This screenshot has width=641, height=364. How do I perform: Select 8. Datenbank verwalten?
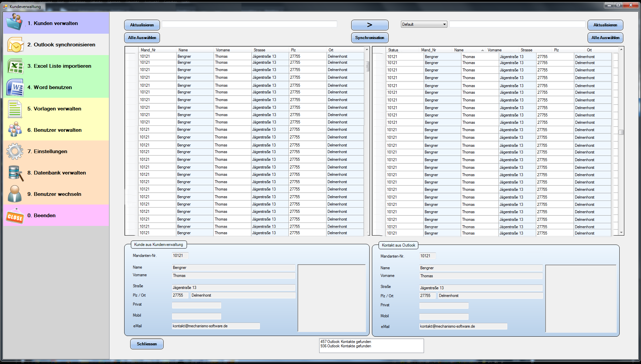coord(56,172)
